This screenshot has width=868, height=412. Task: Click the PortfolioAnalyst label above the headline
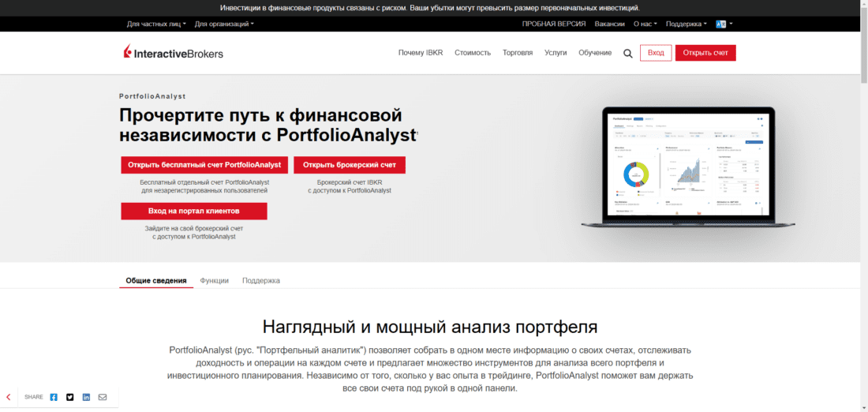coord(152,96)
